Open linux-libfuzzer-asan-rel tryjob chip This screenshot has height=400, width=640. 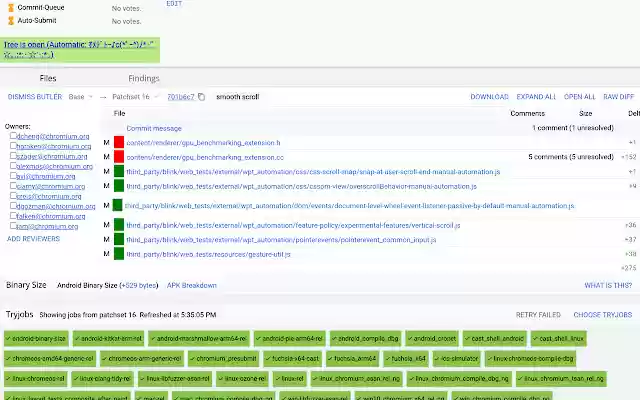(x=175, y=378)
